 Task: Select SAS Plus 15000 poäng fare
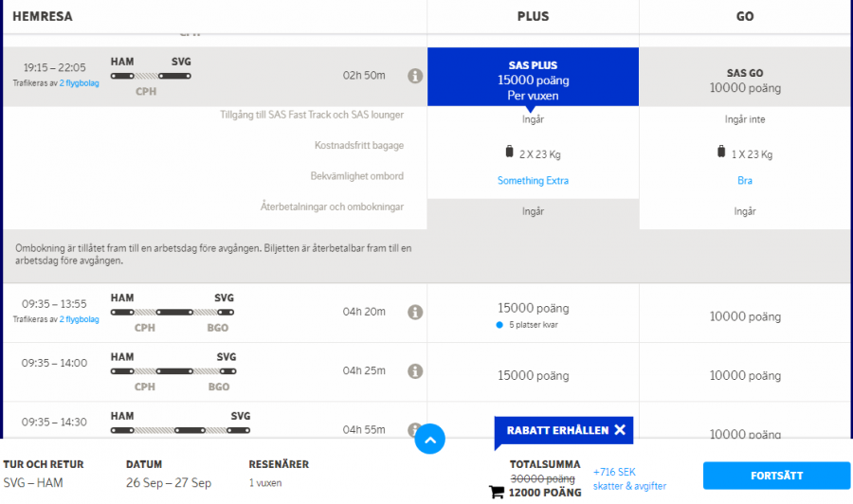point(533,80)
